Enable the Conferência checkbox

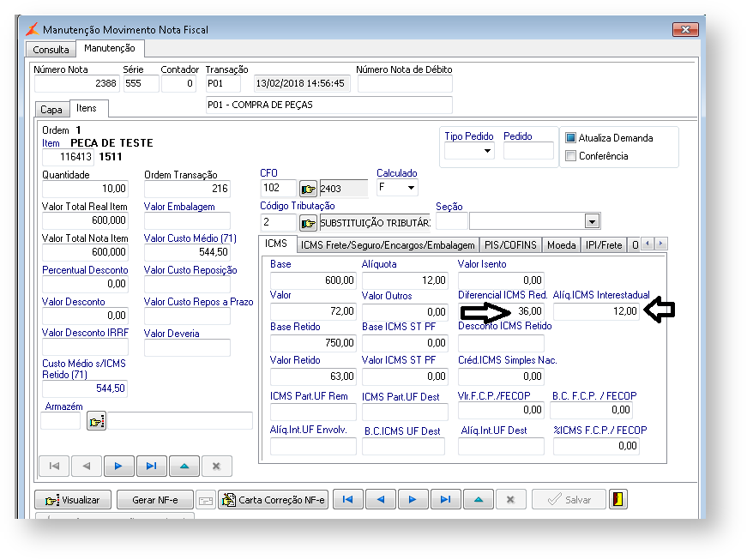click(x=571, y=156)
